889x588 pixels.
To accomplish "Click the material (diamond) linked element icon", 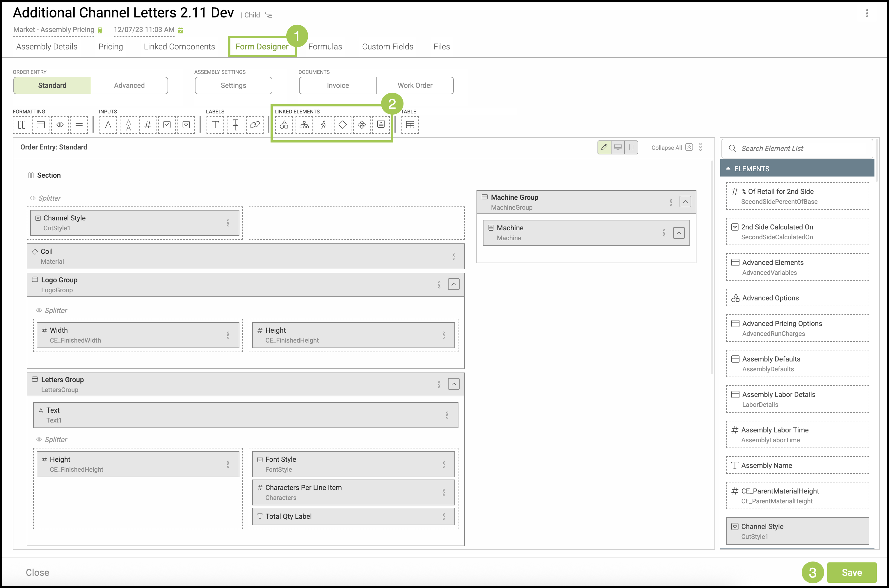I will click(x=342, y=125).
